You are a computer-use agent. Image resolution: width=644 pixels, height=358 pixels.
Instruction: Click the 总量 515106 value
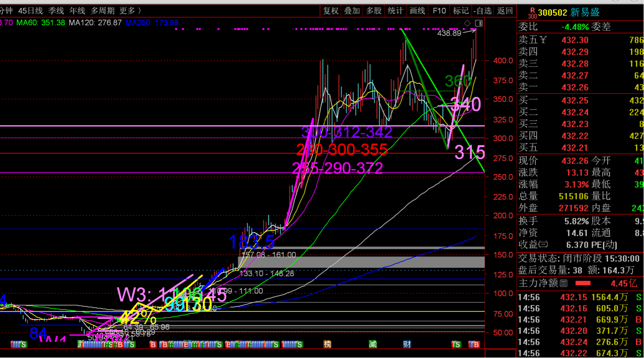coord(574,196)
